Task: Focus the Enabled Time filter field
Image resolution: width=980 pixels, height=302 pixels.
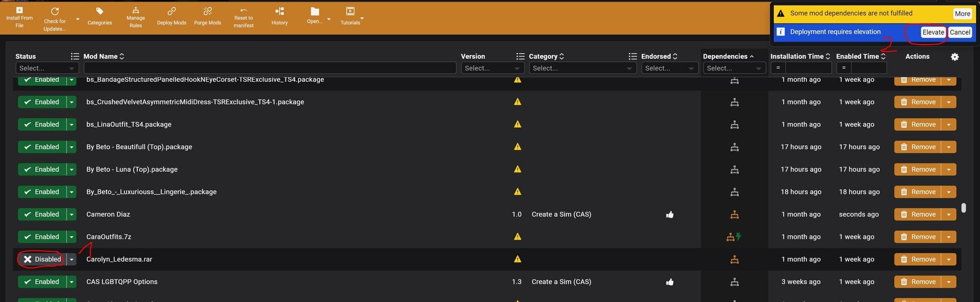Action: click(x=869, y=68)
